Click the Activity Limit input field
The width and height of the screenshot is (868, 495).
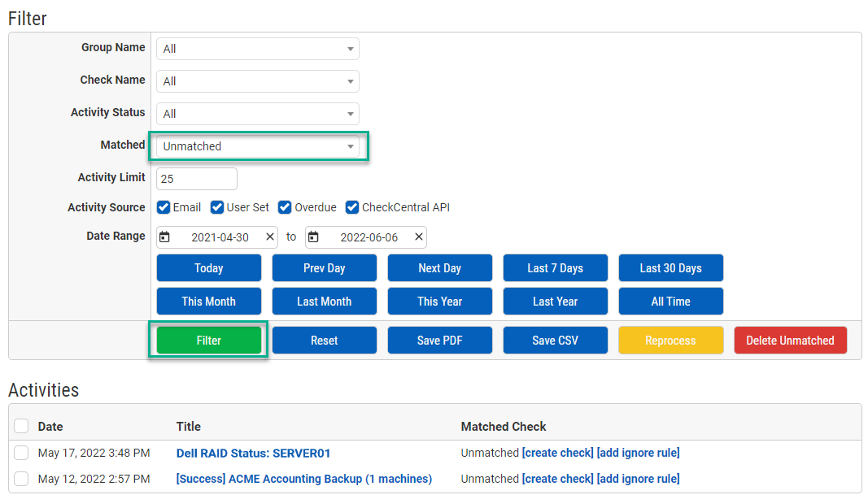coord(196,179)
